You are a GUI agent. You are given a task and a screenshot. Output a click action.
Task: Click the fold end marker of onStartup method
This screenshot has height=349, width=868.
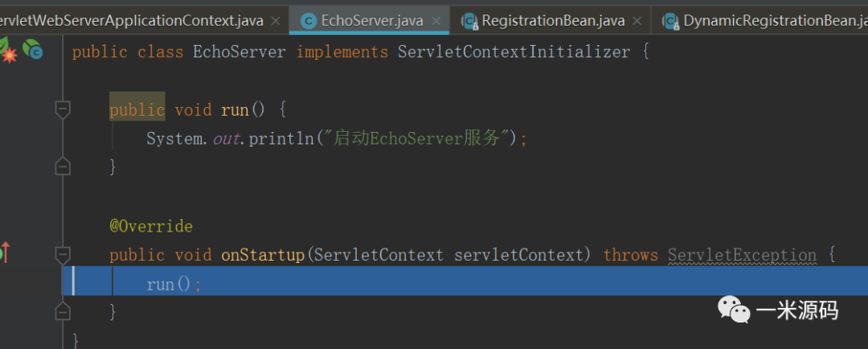tap(62, 311)
